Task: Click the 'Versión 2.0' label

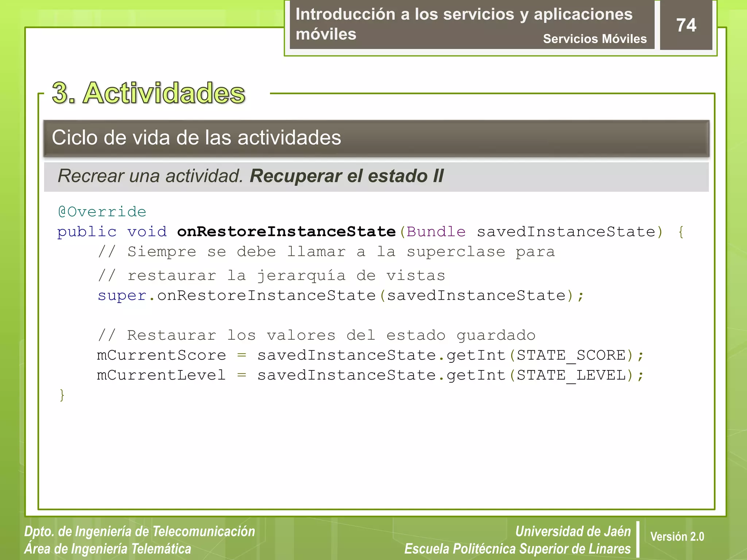Action: [x=677, y=537]
